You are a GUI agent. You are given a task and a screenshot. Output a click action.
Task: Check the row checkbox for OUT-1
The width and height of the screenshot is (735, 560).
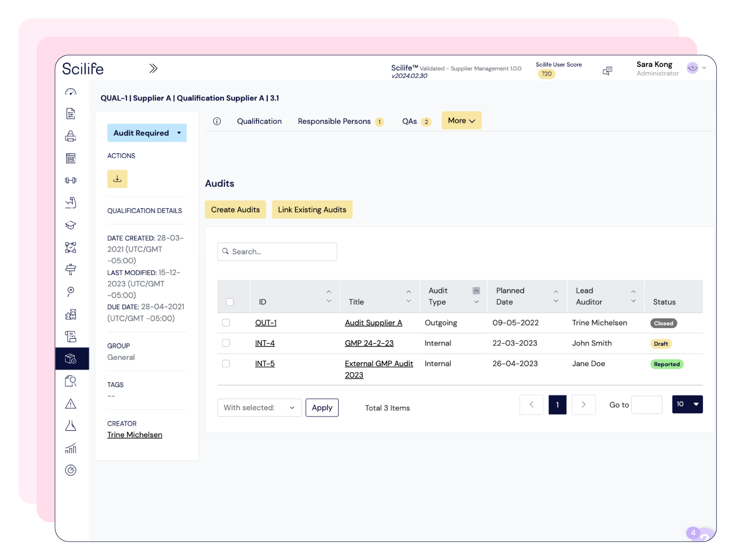click(226, 323)
